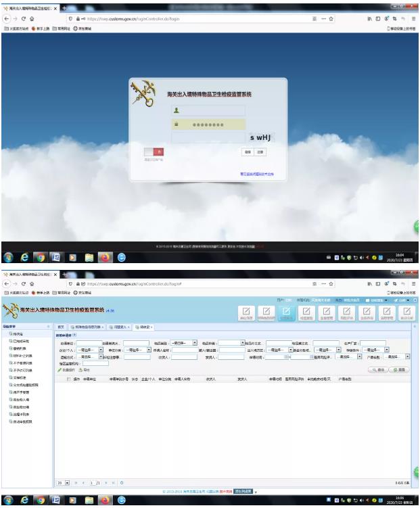Screen dimensions: 420x508
Task: Switch to the 首页 home tab
Action: (x=61, y=327)
